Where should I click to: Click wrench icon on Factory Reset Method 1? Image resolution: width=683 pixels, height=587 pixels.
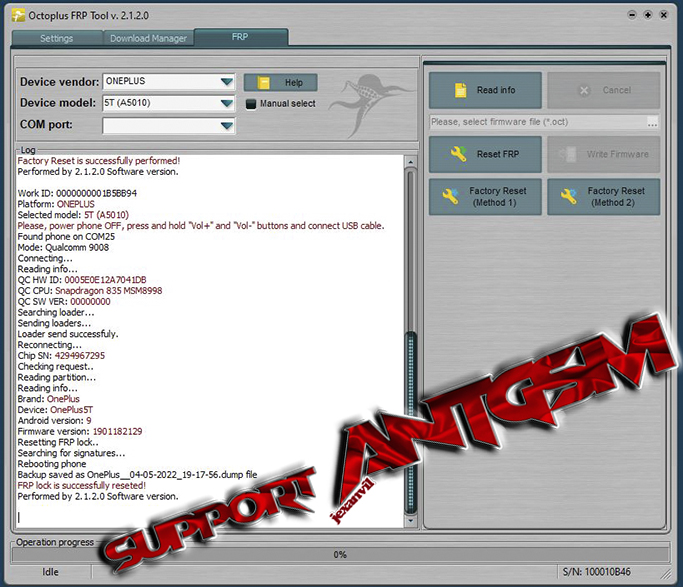450,196
